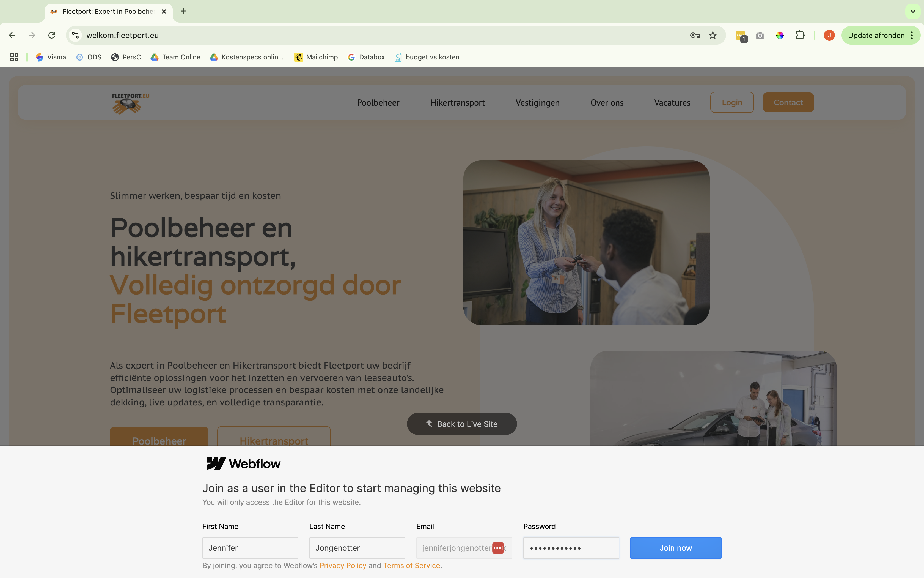Open the Privacy Policy link
The width and height of the screenshot is (924, 578).
point(343,565)
